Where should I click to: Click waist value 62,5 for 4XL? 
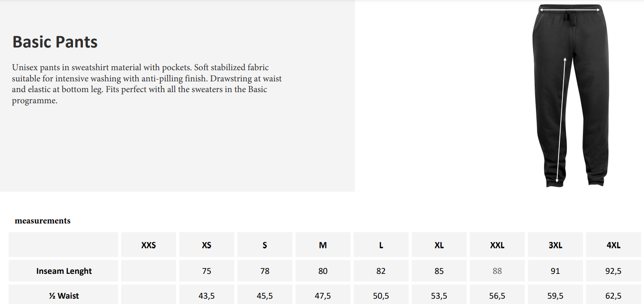[613, 296]
